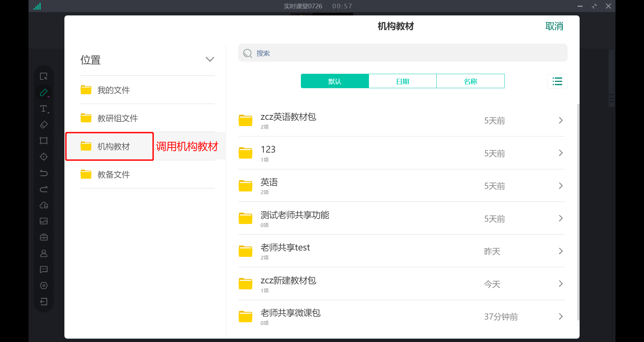Viewport: 644px width, 342px height.
Task: Open the zcz英语教材包 folder name
Action: [x=288, y=117]
